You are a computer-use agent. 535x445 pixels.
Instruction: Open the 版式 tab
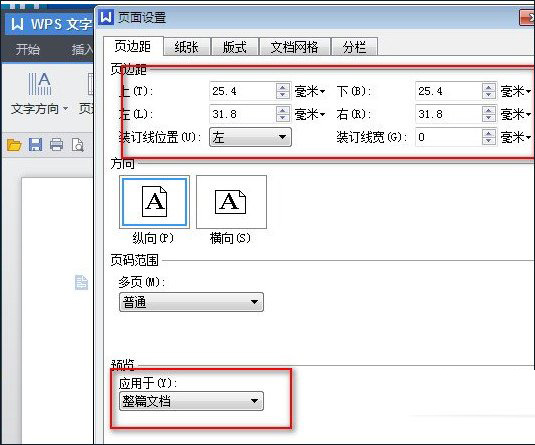(234, 47)
